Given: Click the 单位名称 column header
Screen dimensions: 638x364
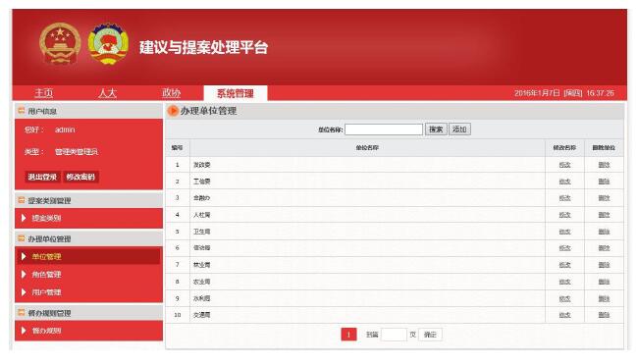Looking at the screenshot, I should (367, 147).
